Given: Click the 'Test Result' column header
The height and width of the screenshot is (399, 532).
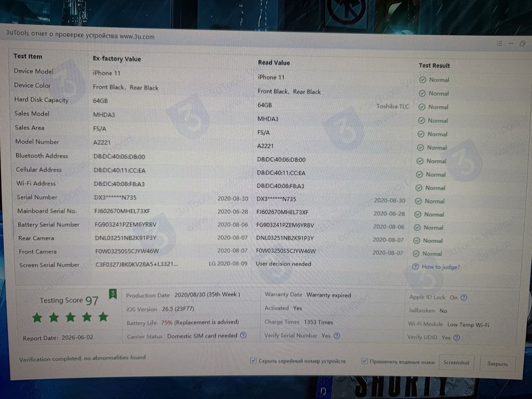Looking at the screenshot, I should pos(434,66).
